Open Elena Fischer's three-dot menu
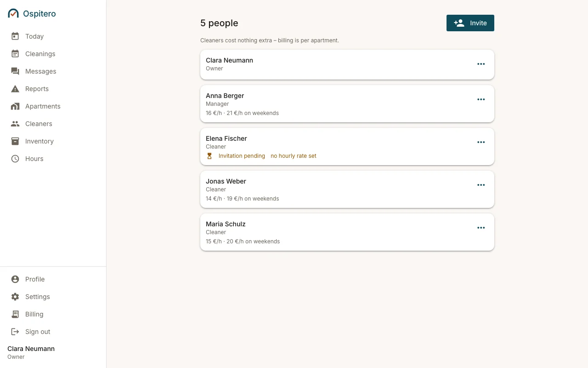The image size is (588, 368). pos(481,142)
